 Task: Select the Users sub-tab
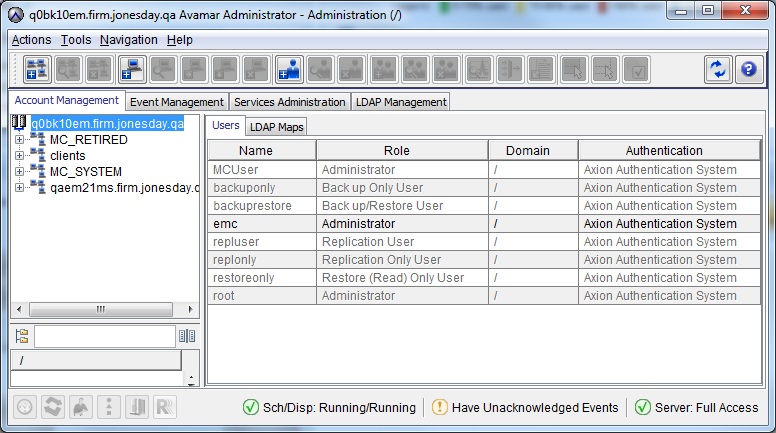[226, 126]
